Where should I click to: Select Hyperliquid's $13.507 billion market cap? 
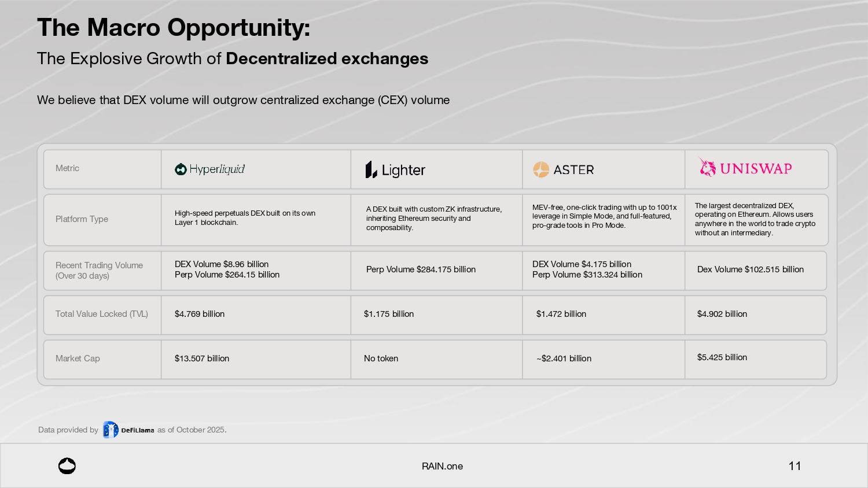point(202,358)
